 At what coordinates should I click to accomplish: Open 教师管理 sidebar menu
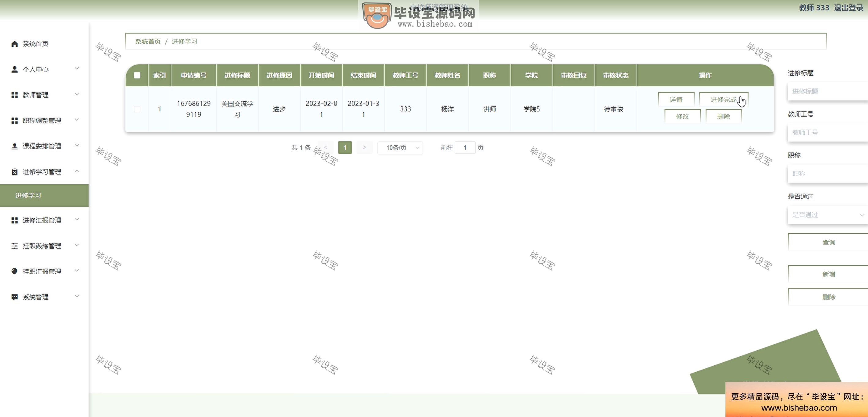[x=44, y=95]
